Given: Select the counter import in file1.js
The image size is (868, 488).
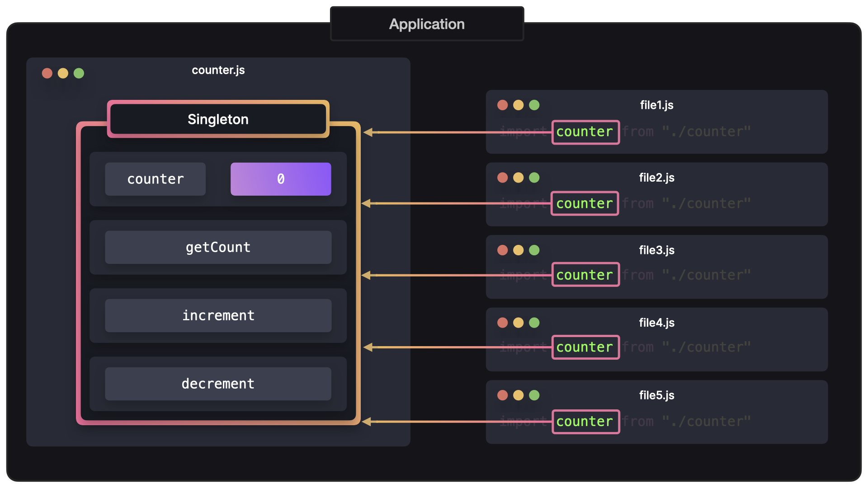Looking at the screenshot, I should click(x=584, y=131).
